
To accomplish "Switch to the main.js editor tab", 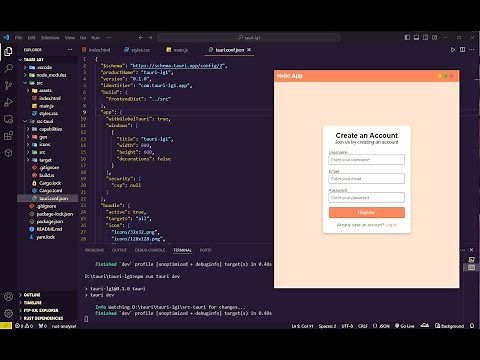I will tap(180, 50).
